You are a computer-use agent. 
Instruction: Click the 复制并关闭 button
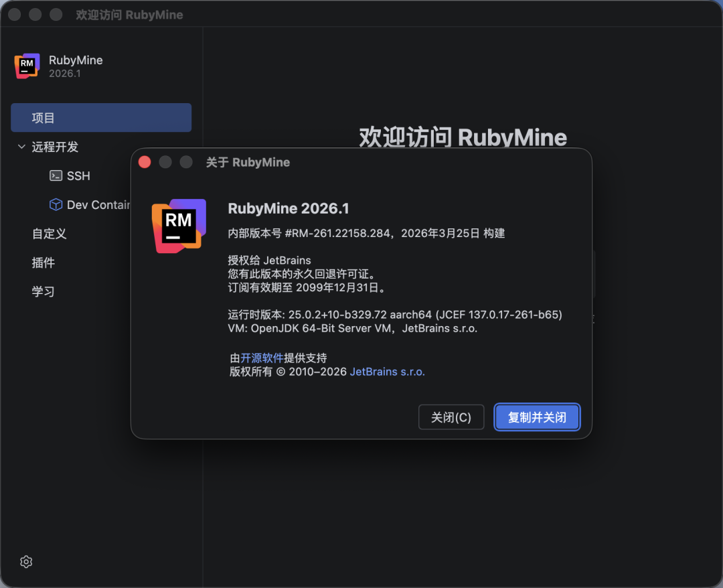(x=537, y=417)
